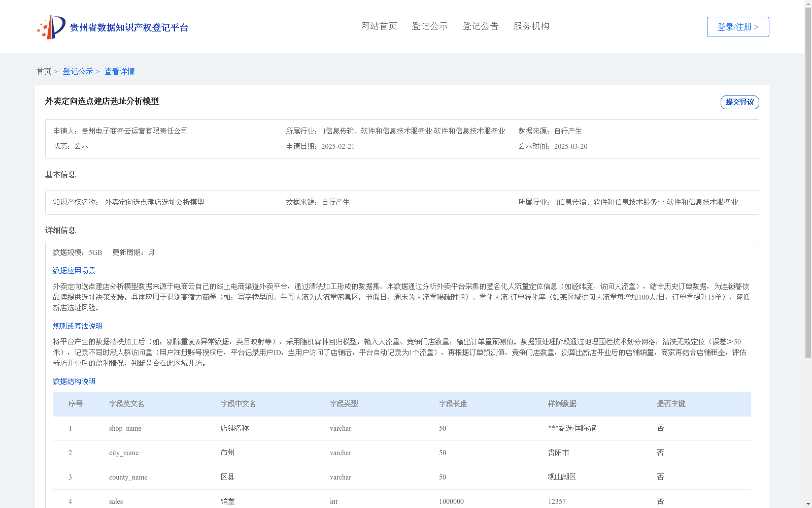Click the shop_name field cell
812x508 pixels.
pyautogui.click(x=125, y=429)
